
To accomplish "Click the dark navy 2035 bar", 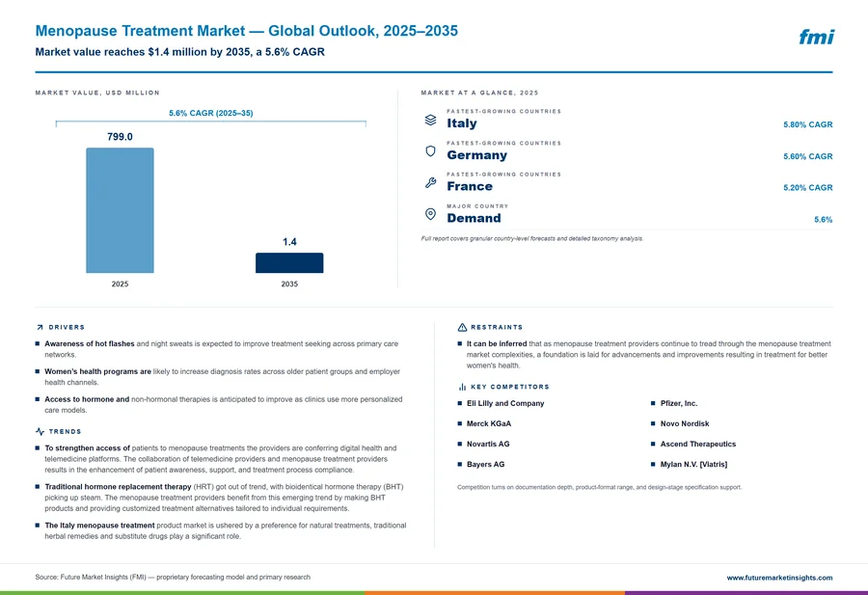I will tap(289, 263).
